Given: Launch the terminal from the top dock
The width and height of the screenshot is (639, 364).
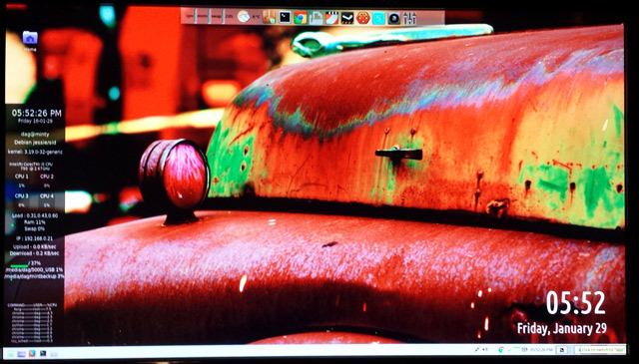Looking at the screenshot, I should pos(285,18).
